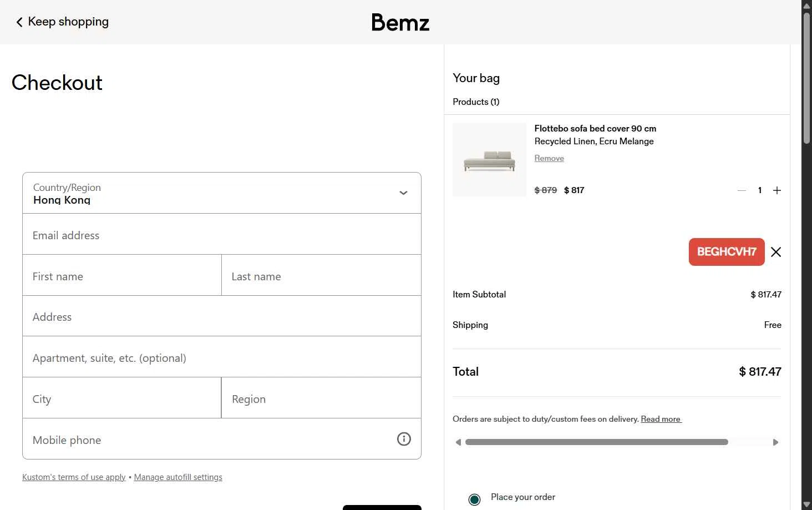The width and height of the screenshot is (812, 510).
Task: Remove the BEGHCVH7 promo code with the X
Action: [776, 252]
